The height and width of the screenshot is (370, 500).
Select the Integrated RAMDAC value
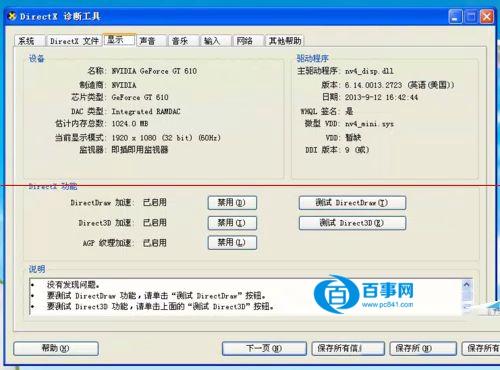pos(146,111)
